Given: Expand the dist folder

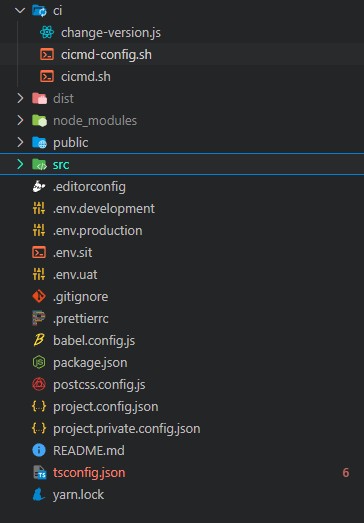Looking at the screenshot, I should [x=20, y=98].
